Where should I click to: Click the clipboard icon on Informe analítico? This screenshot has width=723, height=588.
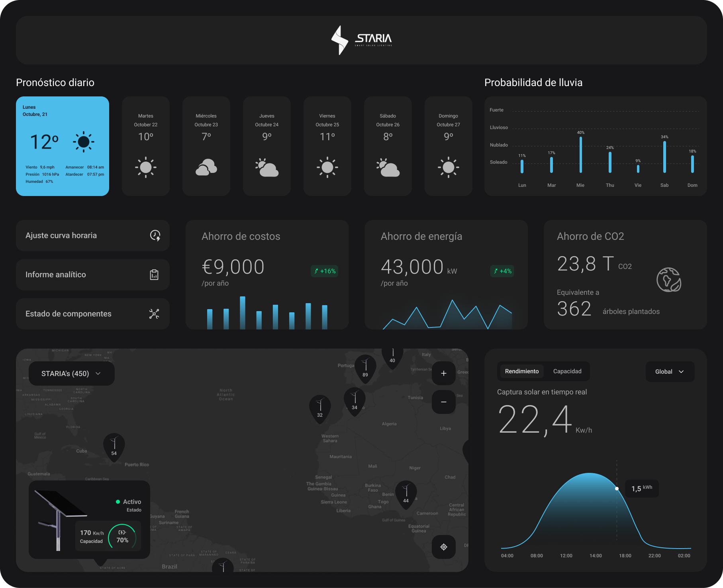154,274
